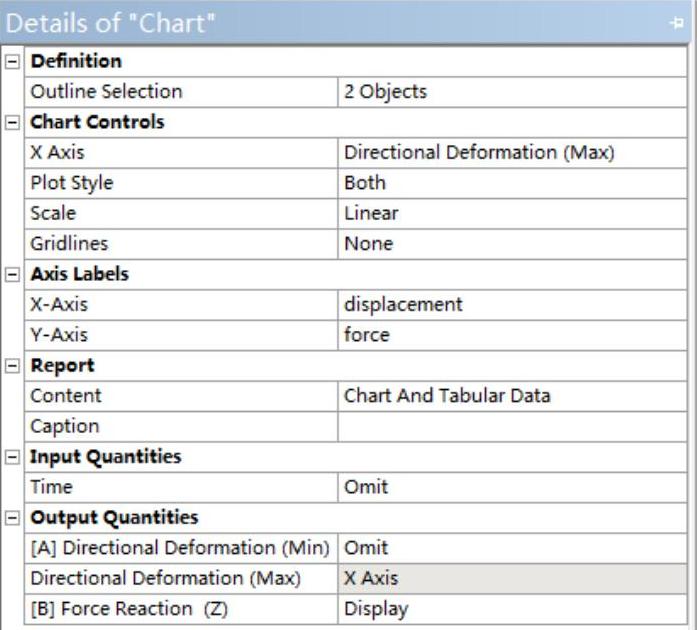Screen dimensions: 697x630
Task: Select Directional Deformation (Max) X Axis value
Action: pos(514,578)
